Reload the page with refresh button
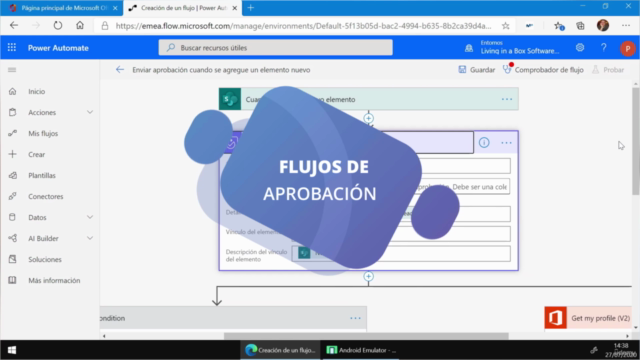This screenshot has height=360, width=640. (x=58, y=26)
